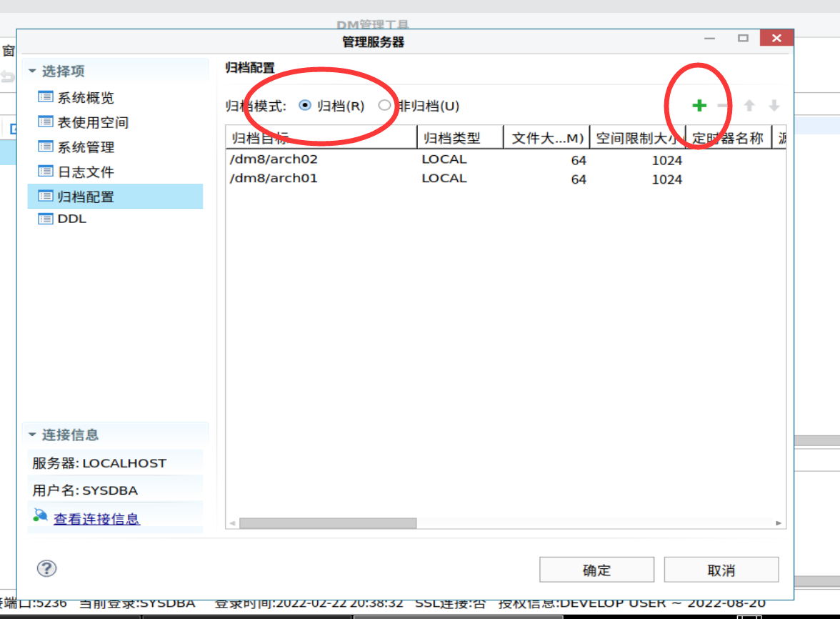The image size is (840, 619).
Task: Click icon next to 系统概览
Action: point(46,97)
